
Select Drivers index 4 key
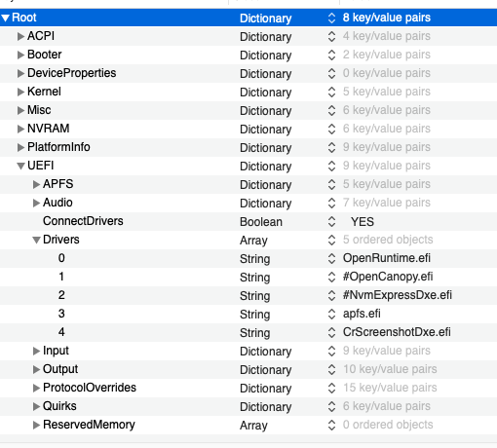[x=61, y=332]
